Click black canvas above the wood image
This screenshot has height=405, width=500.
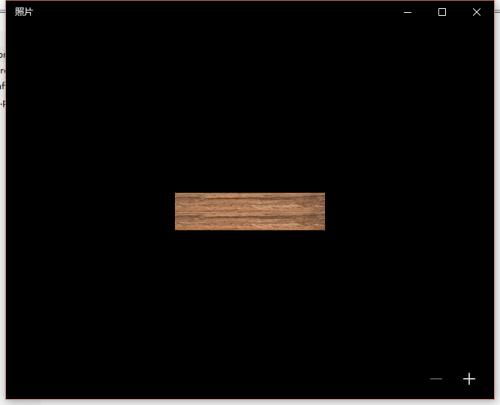(250, 107)
